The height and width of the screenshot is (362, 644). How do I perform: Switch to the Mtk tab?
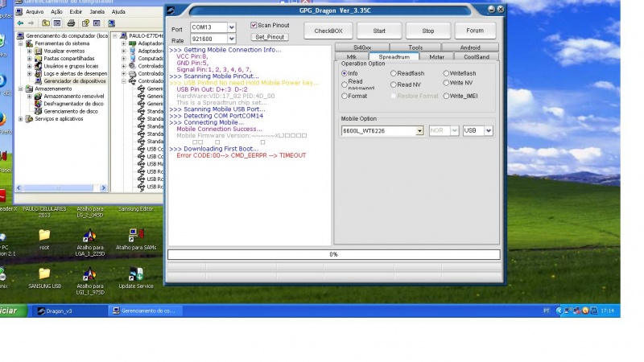click(x=352, y=57)
